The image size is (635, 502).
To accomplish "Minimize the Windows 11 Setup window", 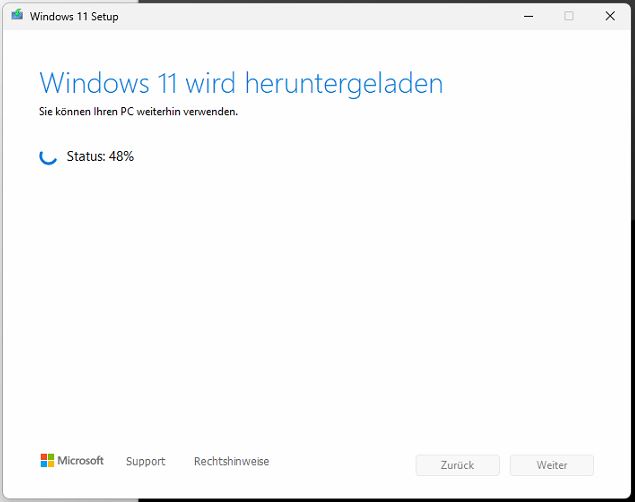I will 527,16.
